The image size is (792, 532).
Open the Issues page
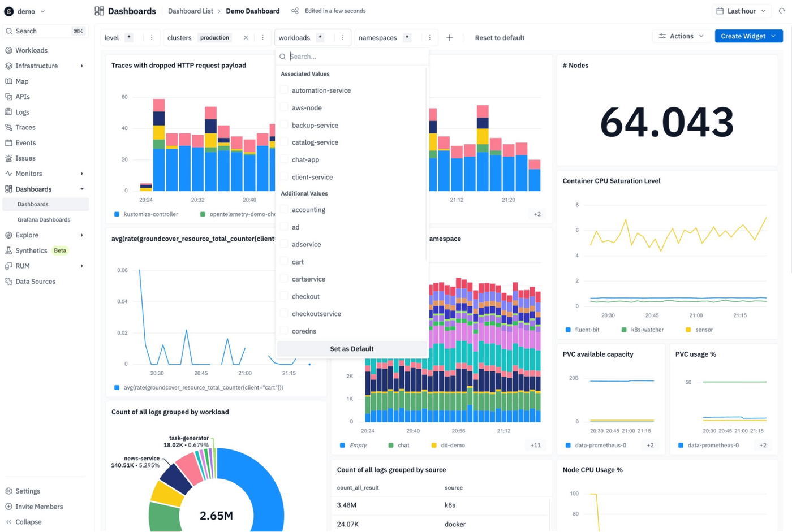(25, 158)
